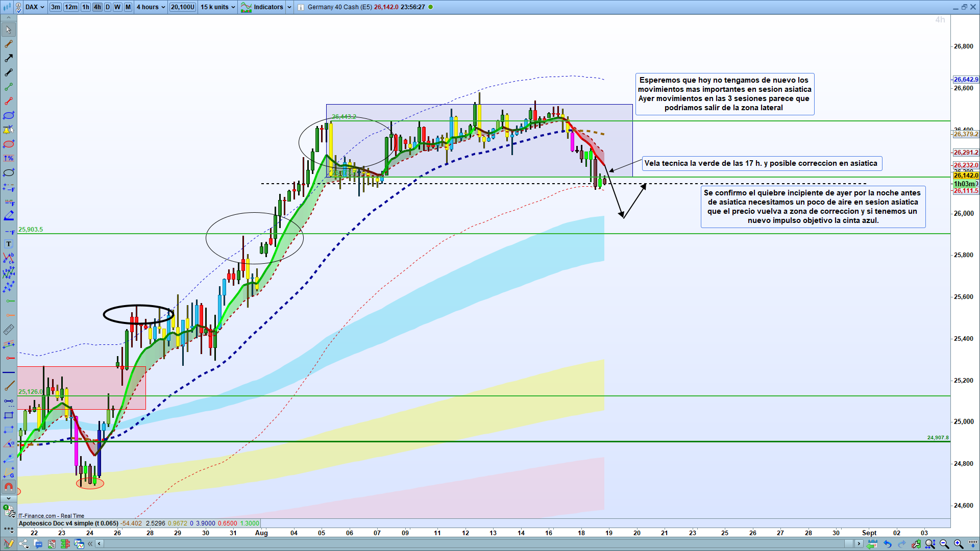Open the Indicators menu
The width and height of the screenshot is (980, 551).
click(x=262, y=7)
